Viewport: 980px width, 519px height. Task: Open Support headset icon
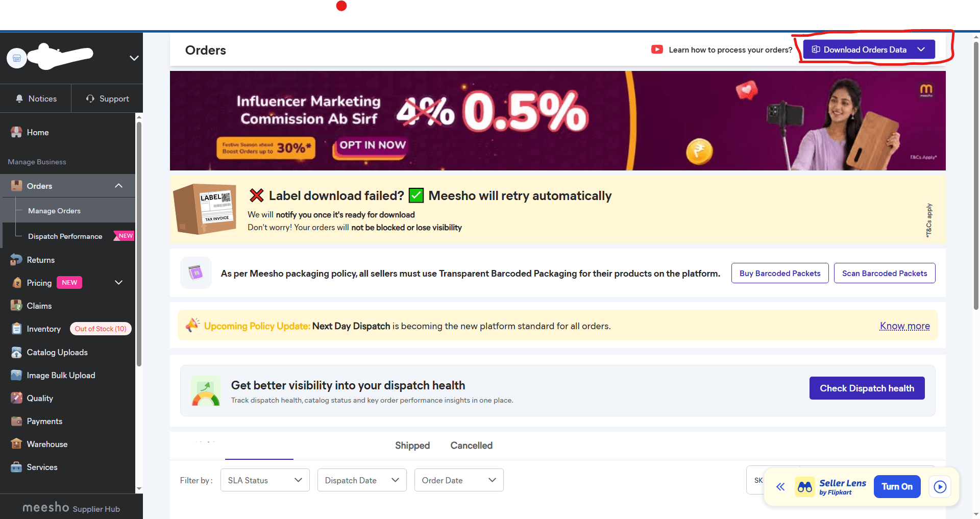point(90,98)
